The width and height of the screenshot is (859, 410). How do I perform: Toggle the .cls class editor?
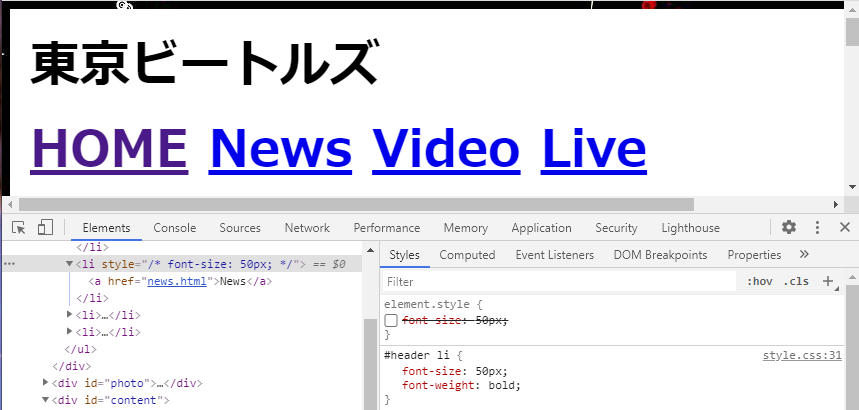click(x=796, y=282)
